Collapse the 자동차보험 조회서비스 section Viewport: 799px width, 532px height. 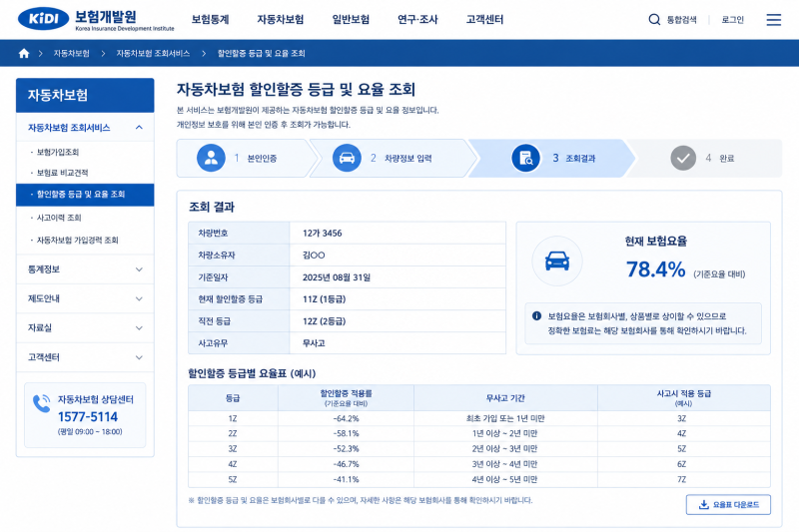click(x=85, y=128)
